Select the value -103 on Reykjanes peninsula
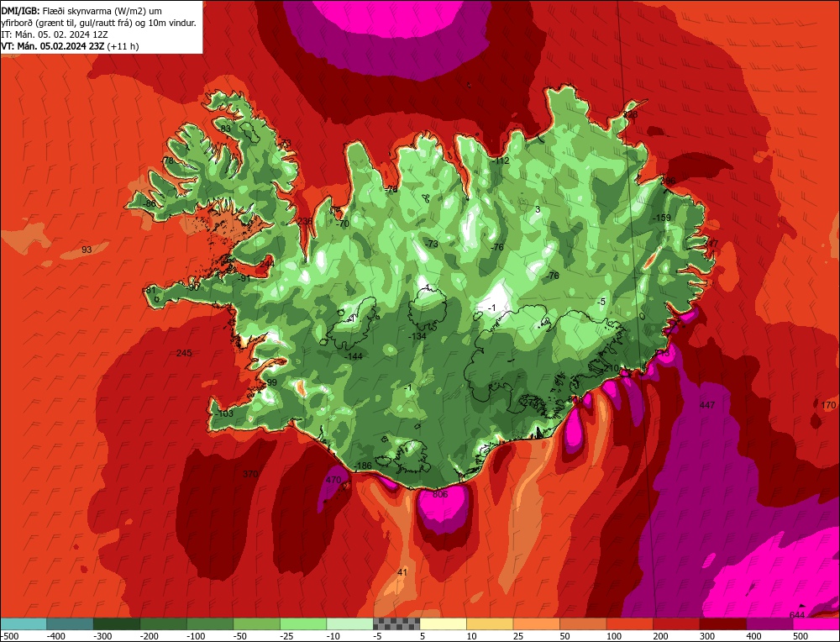Image resolution: width=840 pixels, height=642 pixels. (x=224, y=413)
